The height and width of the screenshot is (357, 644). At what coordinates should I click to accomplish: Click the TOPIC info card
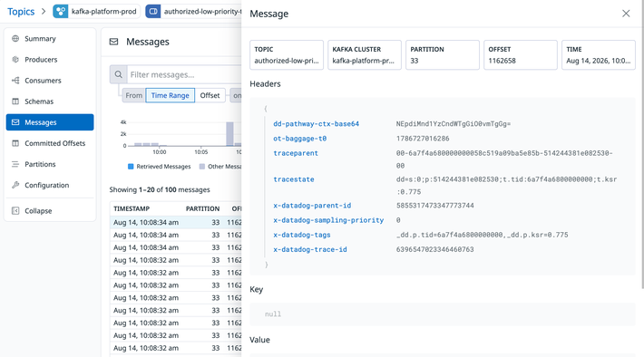287,55
